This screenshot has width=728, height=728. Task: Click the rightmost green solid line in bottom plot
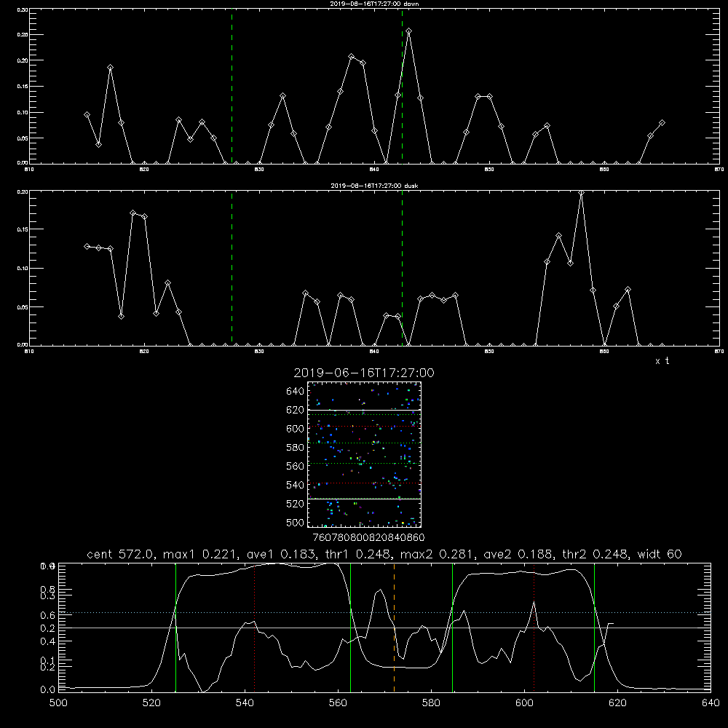(594, 627)
